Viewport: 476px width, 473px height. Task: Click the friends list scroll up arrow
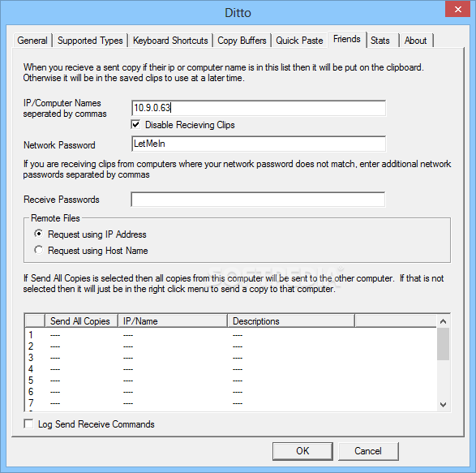(443, 321)
